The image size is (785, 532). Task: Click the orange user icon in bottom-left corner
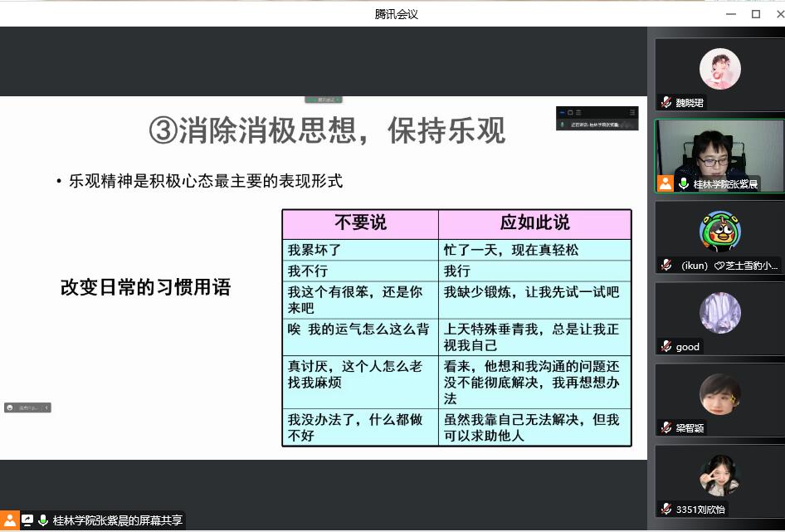(x=9, y=520)
